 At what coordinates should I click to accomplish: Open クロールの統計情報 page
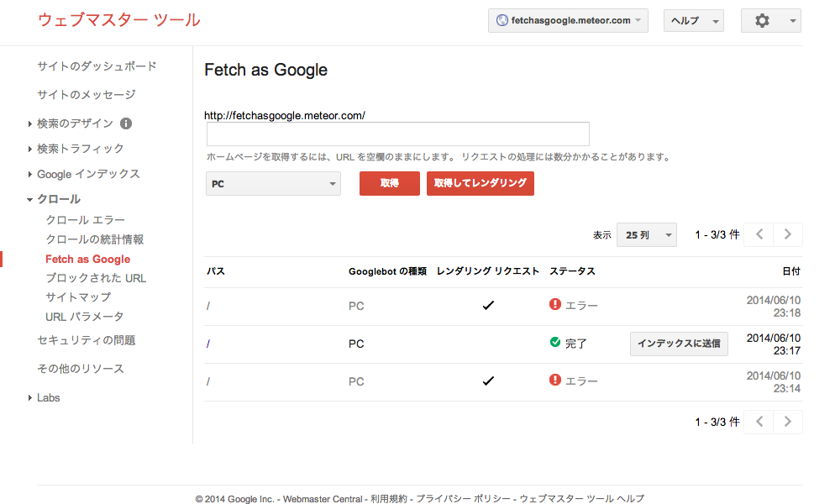click(95, 239)
